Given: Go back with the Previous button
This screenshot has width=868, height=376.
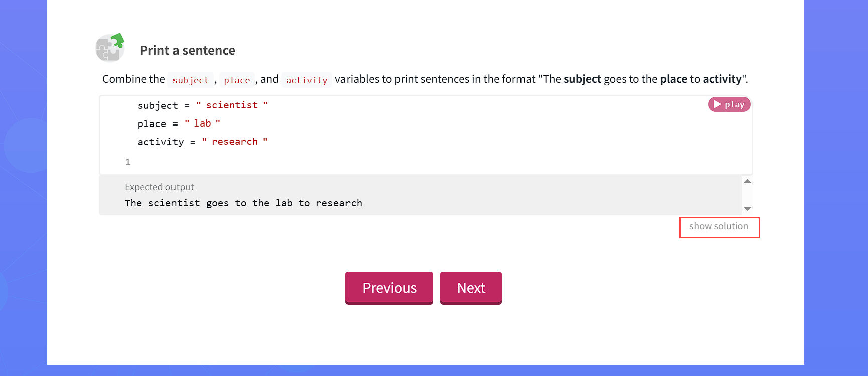Looking at the screenshot, I should (389, 288).
